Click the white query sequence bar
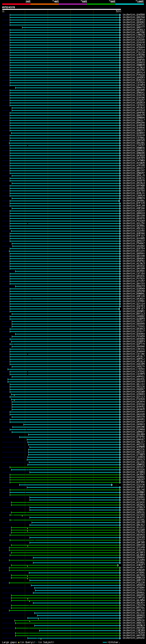The height and width of the screenshot is (644, 146). click(x=61, y=9)
